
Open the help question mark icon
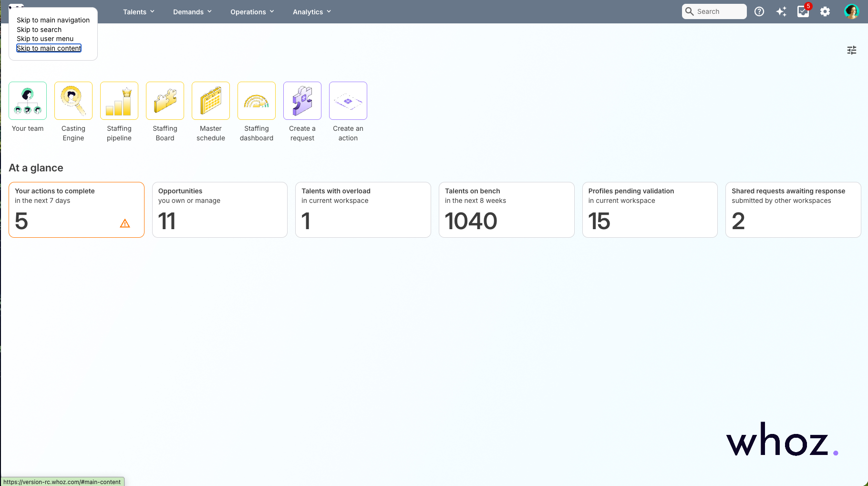tap(759, 11)
